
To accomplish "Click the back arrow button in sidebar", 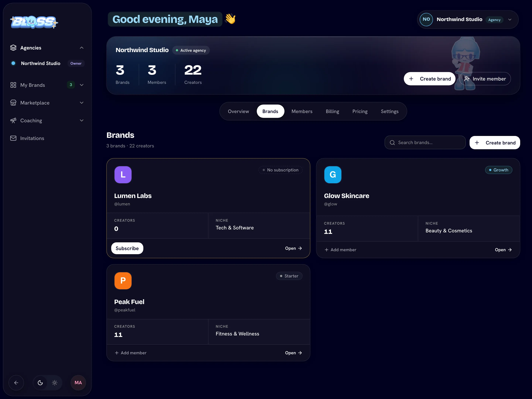I will click(x=16, y=383).
